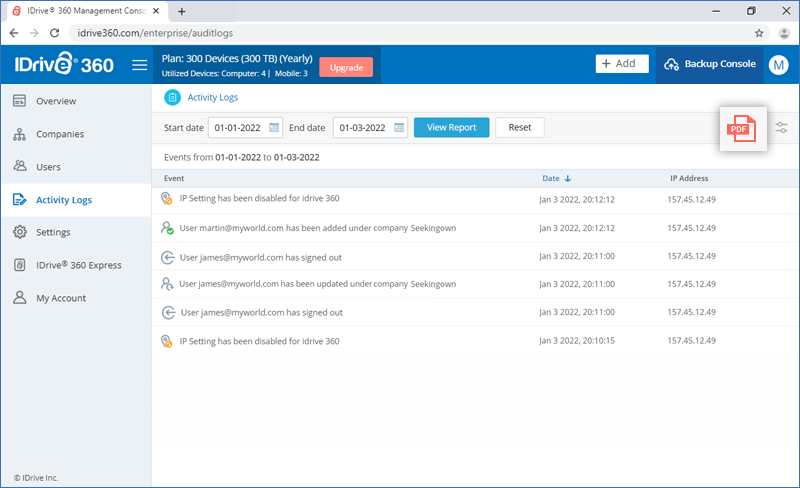Go back in browser history
This screenshot has height=488, width=800.
(14, 33)
